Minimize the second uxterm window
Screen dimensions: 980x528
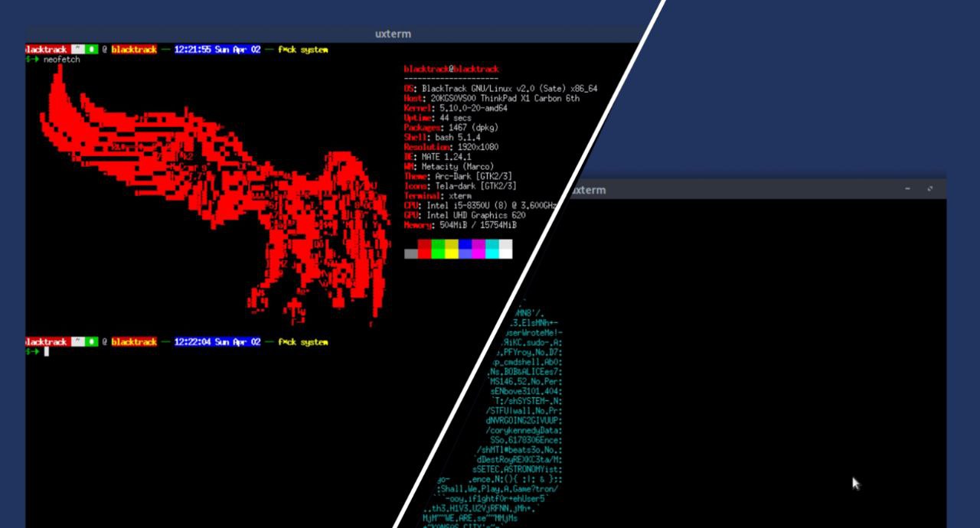point(907,189)
